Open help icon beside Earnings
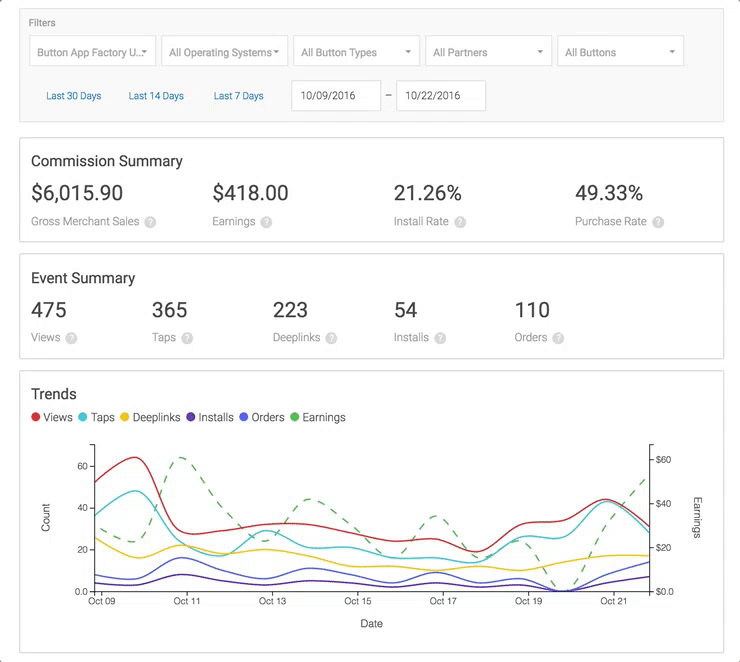740x662 pixels. 266,222
